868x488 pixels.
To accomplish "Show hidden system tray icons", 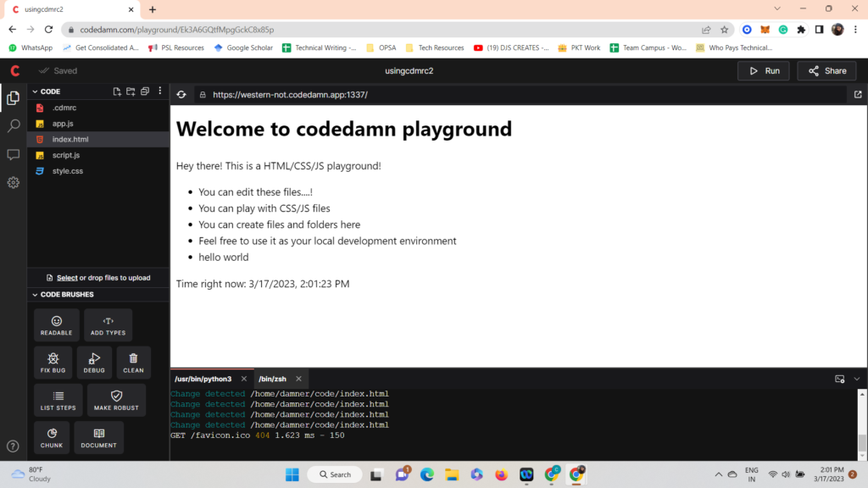I will point(718,474).
